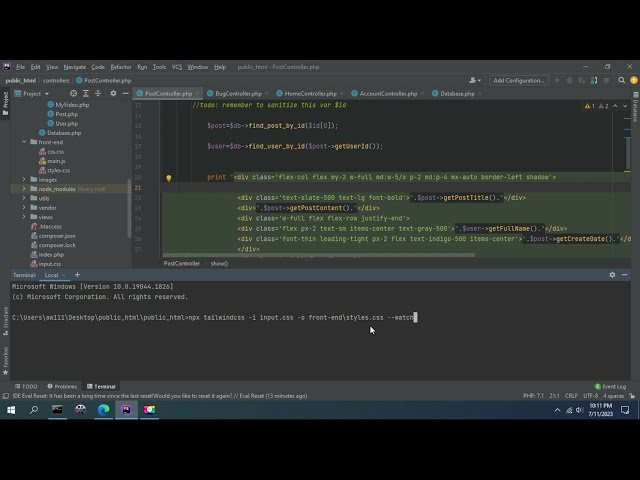Open the Problems tool window
The width and height of the screenshot is (640, 480).
[x=62, y=387]
